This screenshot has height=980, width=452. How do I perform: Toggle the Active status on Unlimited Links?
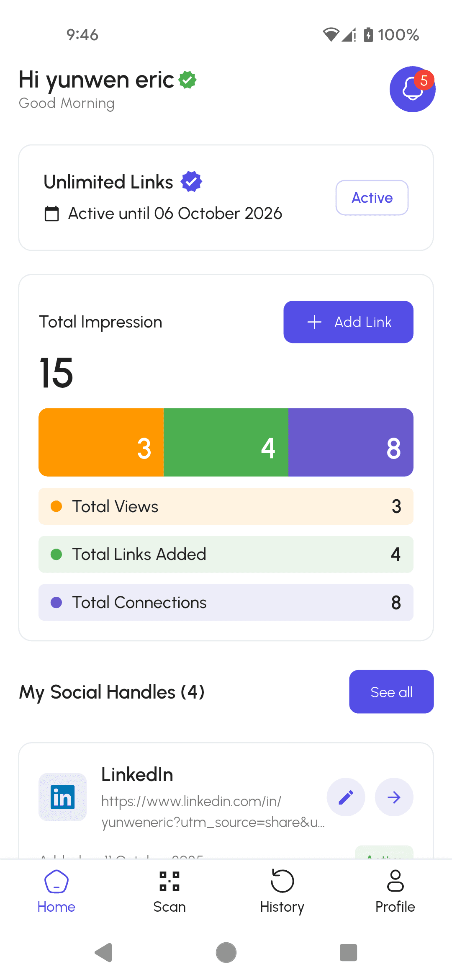(x=372, y=197)
